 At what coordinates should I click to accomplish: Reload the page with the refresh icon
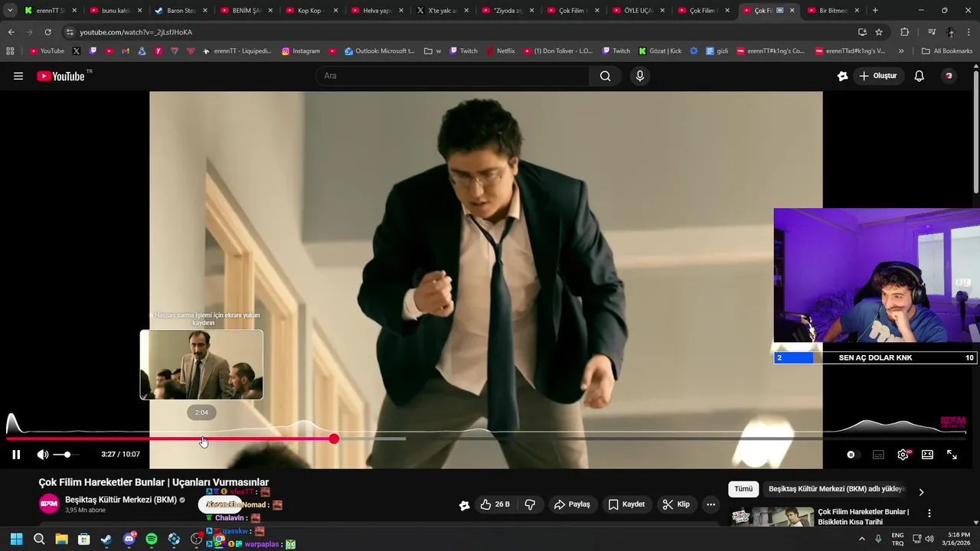pyautogui.click(x=47, y=32)
